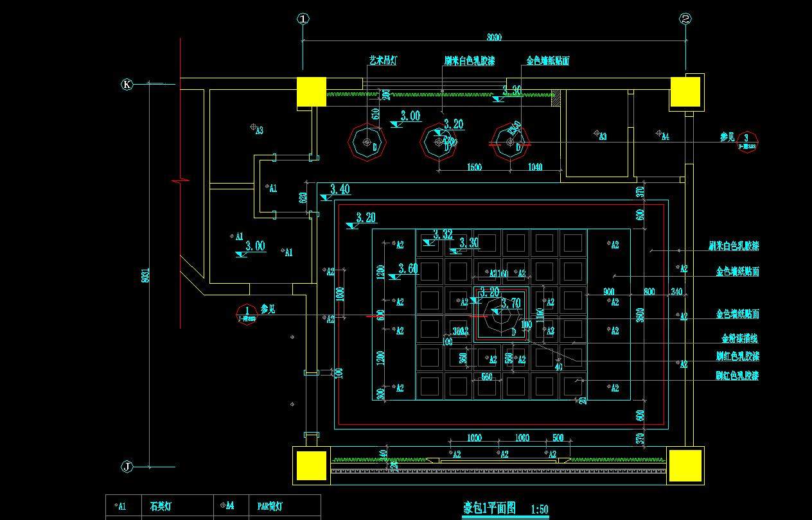This screenshot has height=520, width=812.
Task: Click the 3600 vertical dimension text
Action: click(640, 315)
